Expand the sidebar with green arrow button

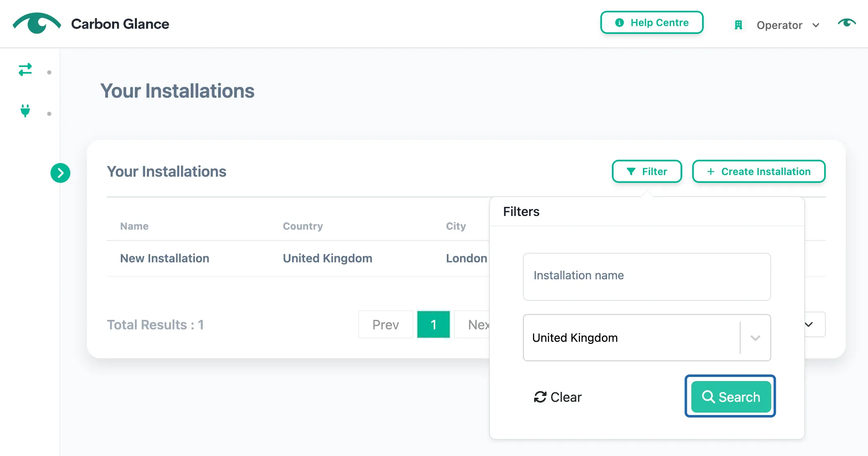(x=60, y=173)
